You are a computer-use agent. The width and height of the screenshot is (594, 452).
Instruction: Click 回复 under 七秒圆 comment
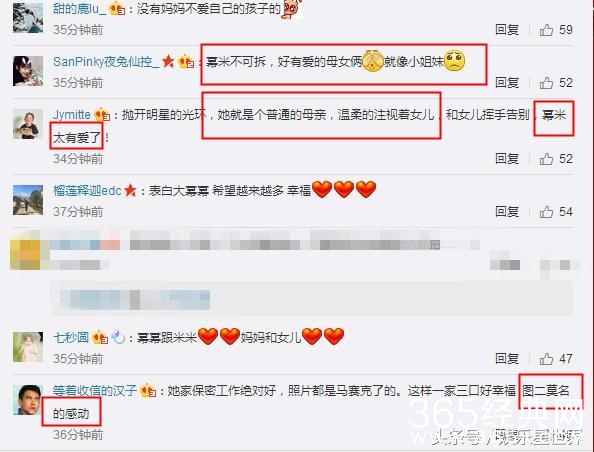tap(507, 358)
